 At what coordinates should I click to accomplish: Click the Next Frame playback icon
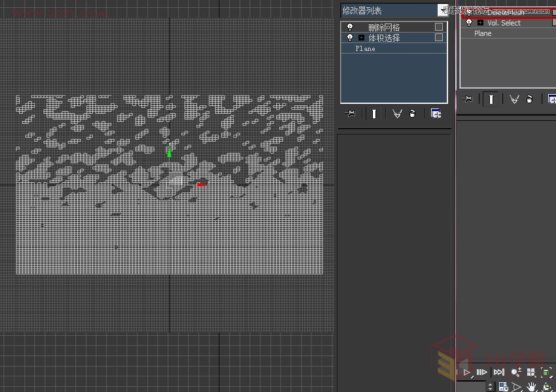(482, 372)
